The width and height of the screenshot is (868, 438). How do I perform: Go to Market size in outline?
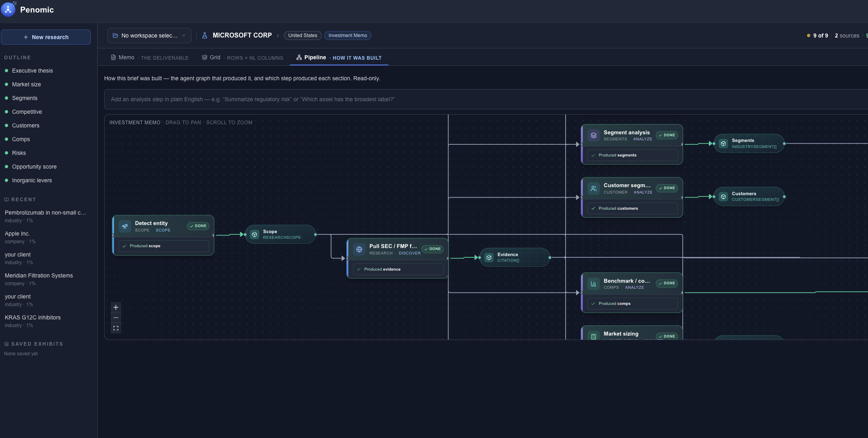tap(26, 84)
